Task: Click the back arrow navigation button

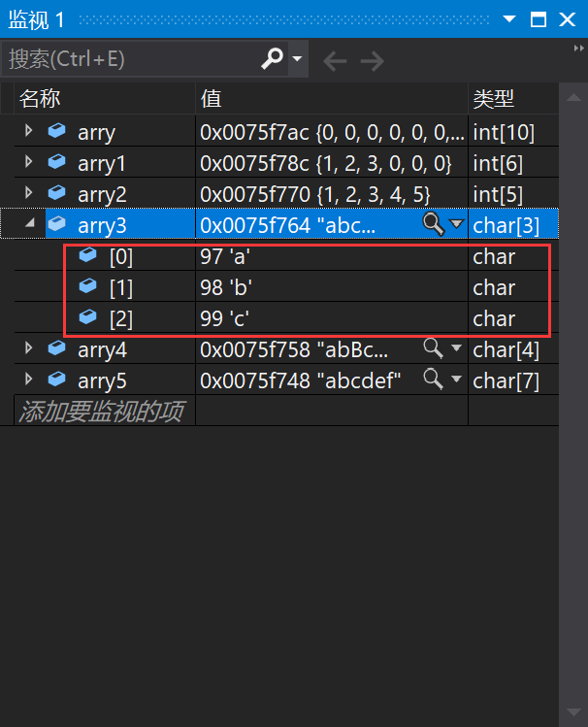Action: [x=335, y=61]
